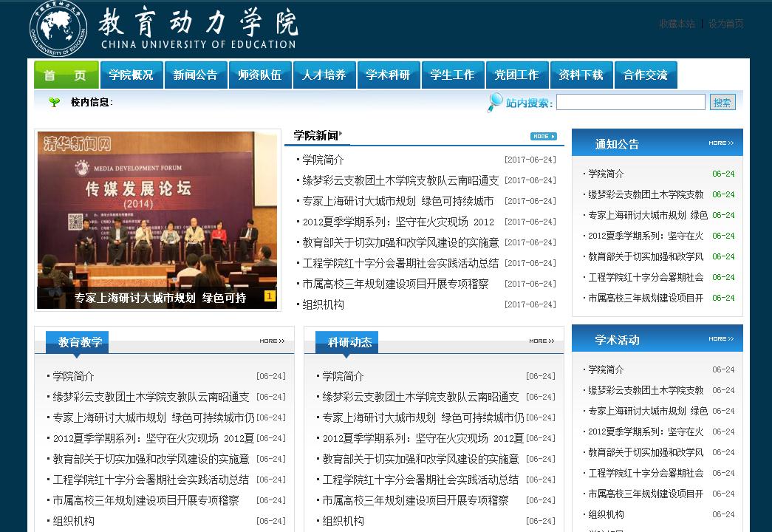
Task: Click the 设为首页 link in the header
Action: [x=725, y=24]
